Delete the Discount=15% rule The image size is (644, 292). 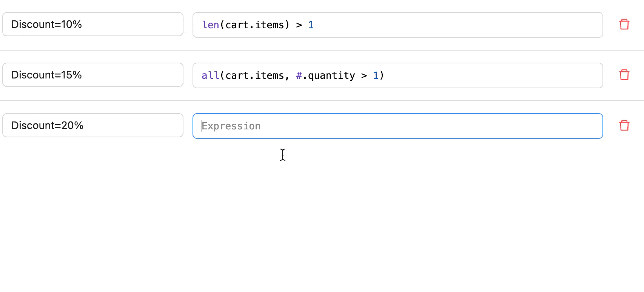624,75
